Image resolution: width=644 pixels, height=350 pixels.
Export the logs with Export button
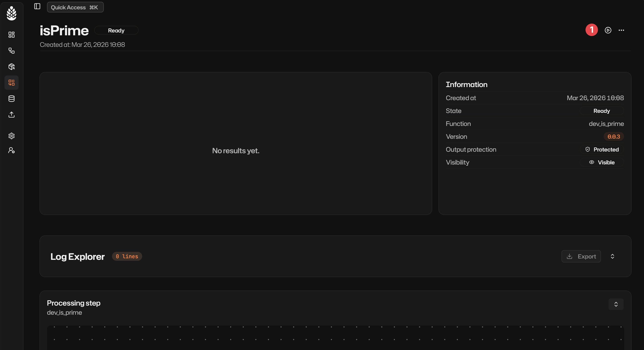click(x=581, y=256)
